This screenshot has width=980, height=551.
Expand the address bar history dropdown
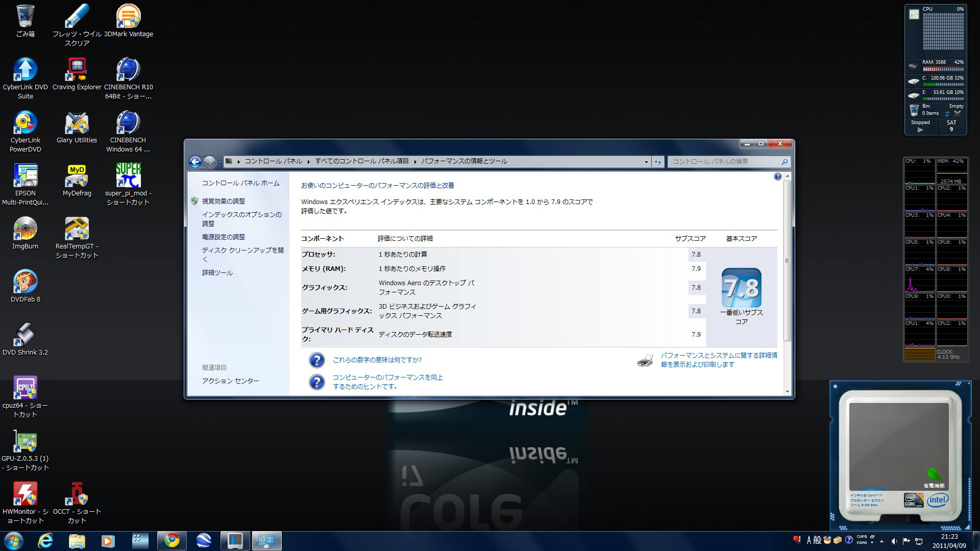click(x=646, y=162)
